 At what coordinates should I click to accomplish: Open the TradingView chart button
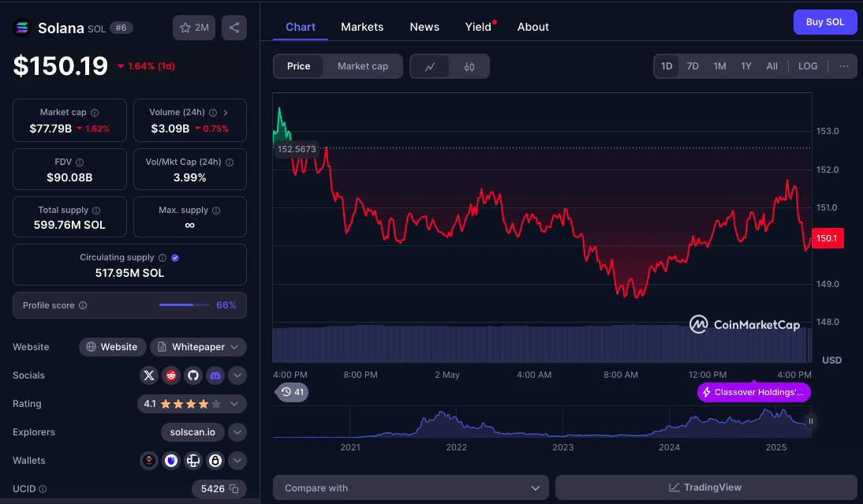pyautogui.click(x=705, y=487)
